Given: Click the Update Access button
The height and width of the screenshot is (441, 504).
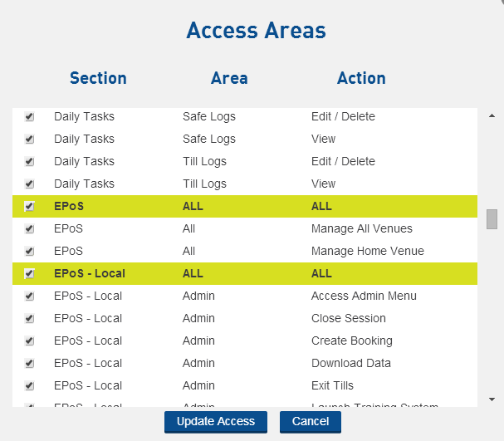Looking at the screenshot, I should click(x=215, y=421).
